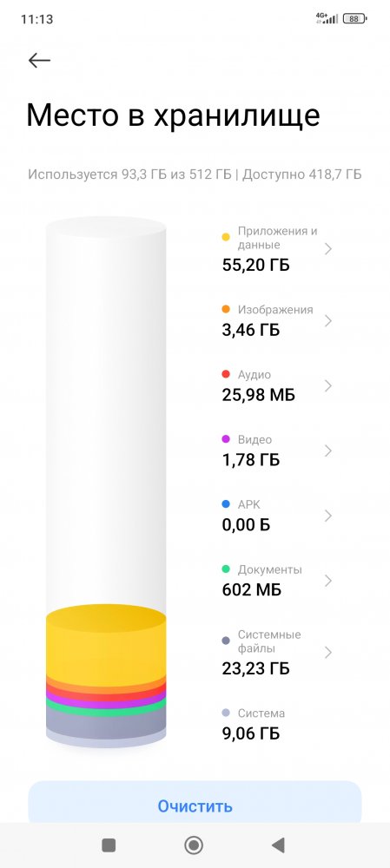Select the Системные файлы 23,23 ГБ item
Screen dimensions: 390x868
[x=277, y=652]
